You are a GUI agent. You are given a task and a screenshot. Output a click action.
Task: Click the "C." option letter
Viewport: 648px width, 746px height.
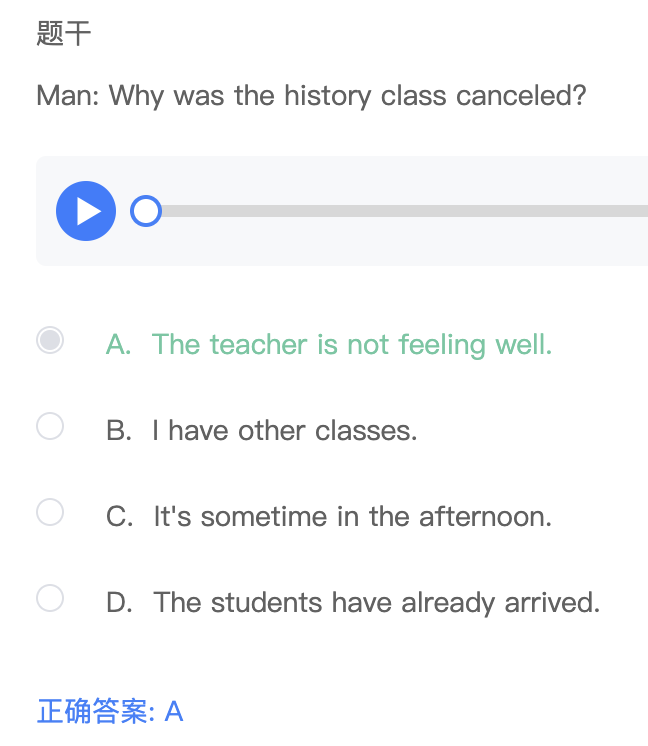(x=119, y=517)
